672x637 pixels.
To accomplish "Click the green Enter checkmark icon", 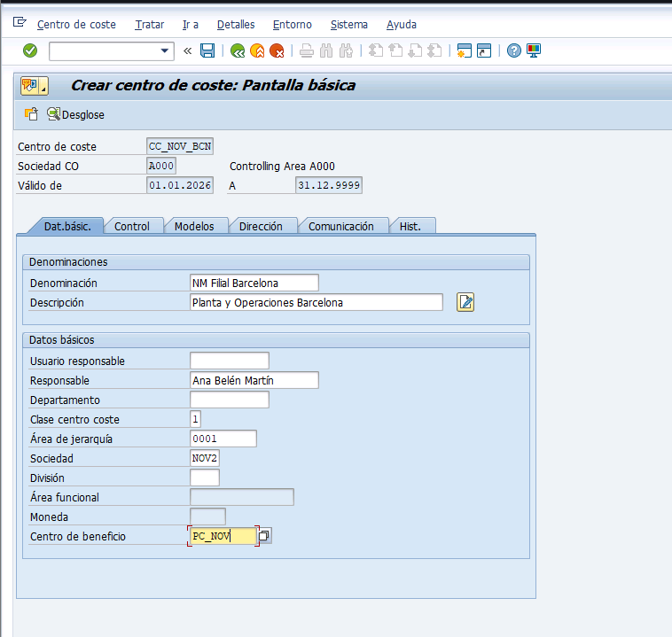I will pos(30,51).
